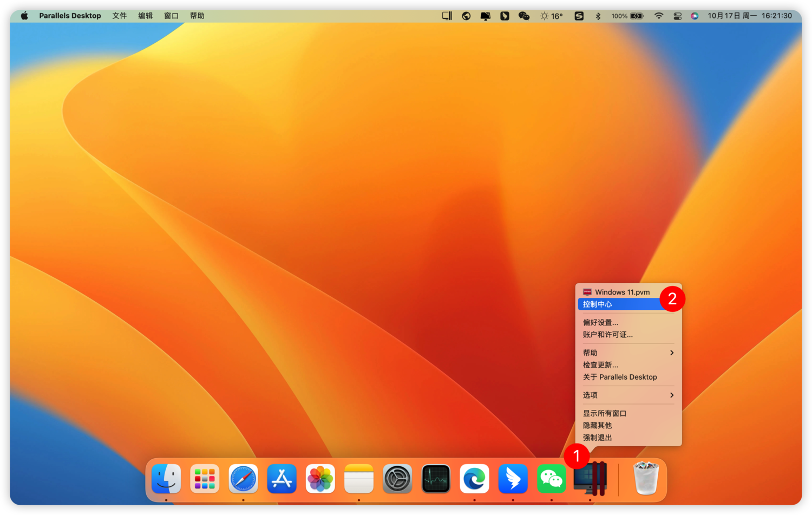Activate Siri from the menu bar
This screenshot has width=812, height=515.
[695, 16]
